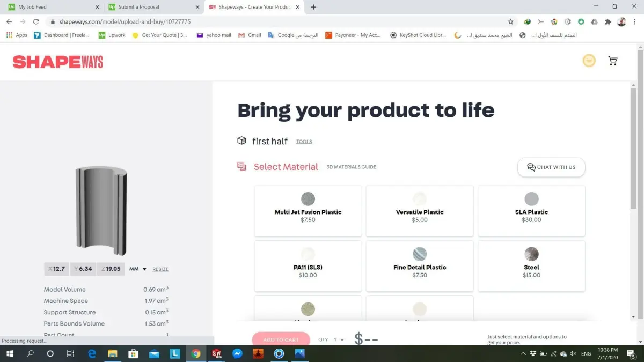Screen dimensions: 644x362
Task: Click muted volume tray icon
Action: (x=573, y=354)
